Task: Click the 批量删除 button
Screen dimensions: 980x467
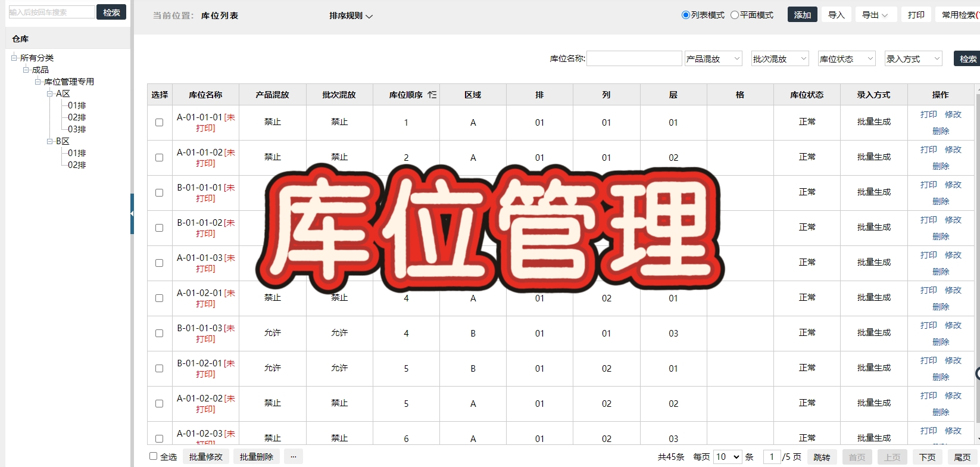Action: (257, 457)
